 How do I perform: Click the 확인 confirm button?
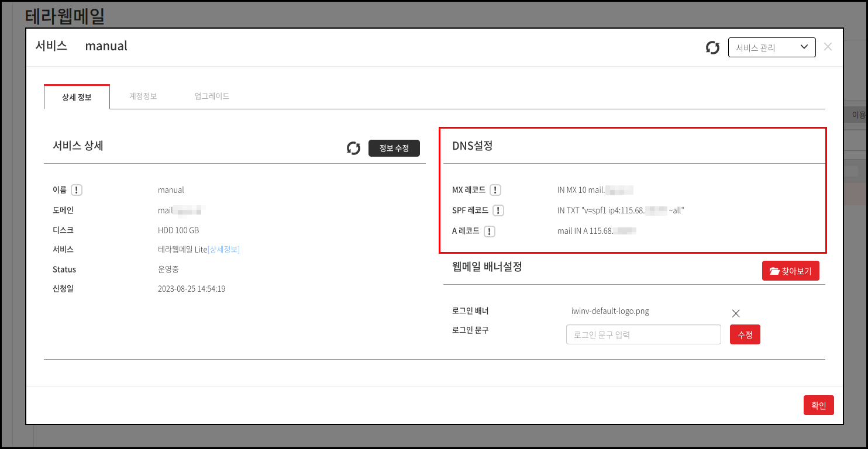[x=818, y=405]
